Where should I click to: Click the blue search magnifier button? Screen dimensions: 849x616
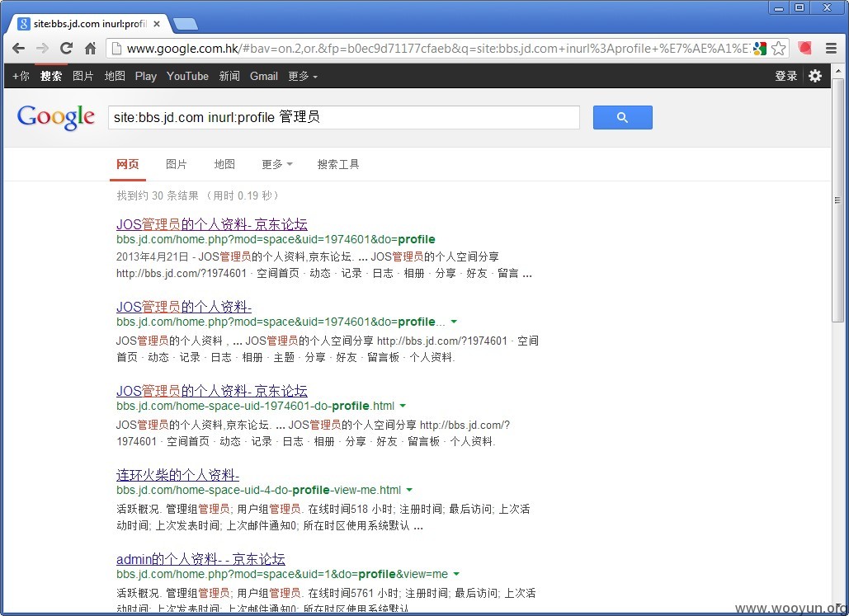623,117
